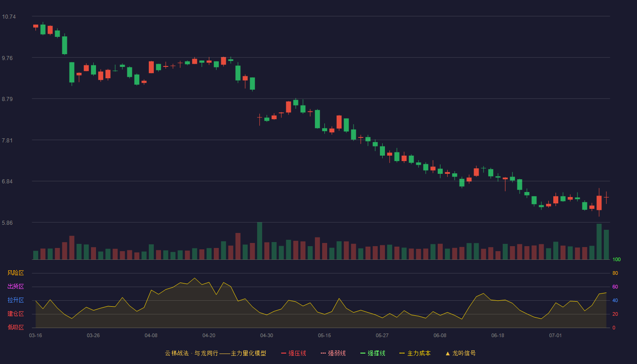Select the 风险区 zone label
This screenshot has height=364, width=637.
pos(16,273)
